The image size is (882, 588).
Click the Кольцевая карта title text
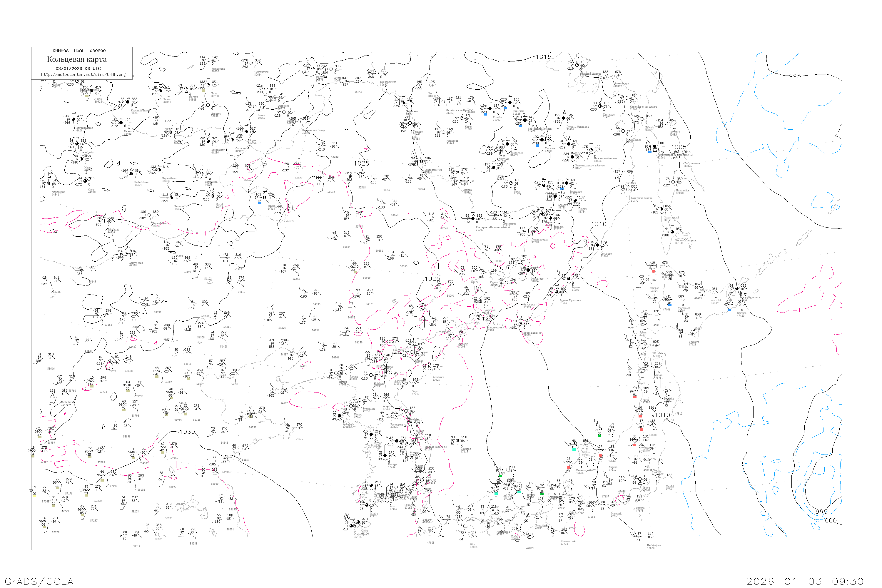[76, 59]
